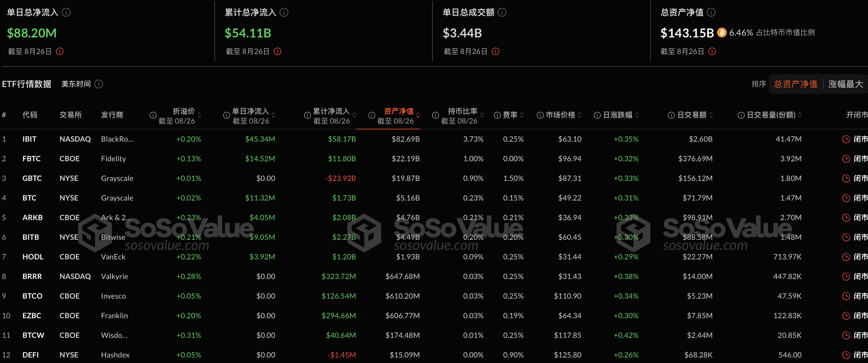The height and width of the screenshot is (363, 868).
Task: Click the 交易所 column header
Action: [70, 115]
